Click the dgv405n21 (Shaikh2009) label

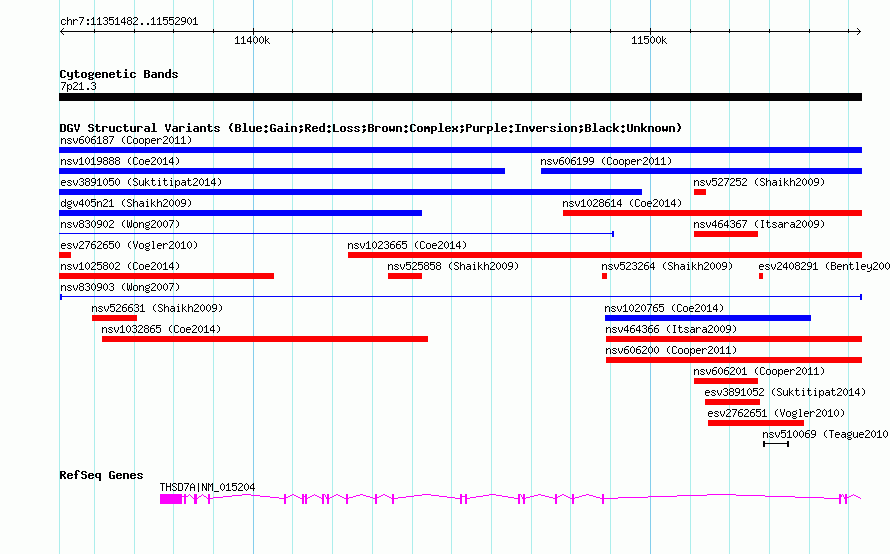(126, 203)
